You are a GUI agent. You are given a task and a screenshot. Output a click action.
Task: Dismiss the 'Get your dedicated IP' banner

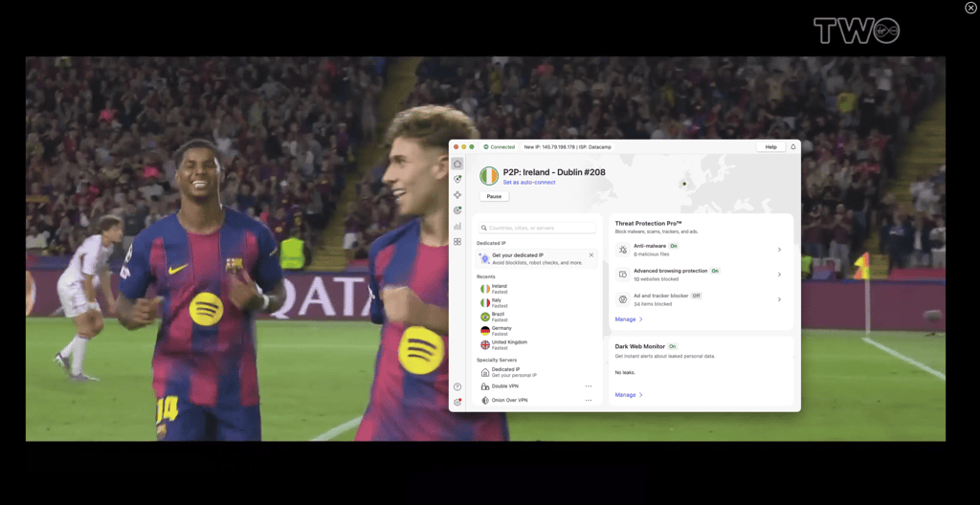tap(591, 255)
